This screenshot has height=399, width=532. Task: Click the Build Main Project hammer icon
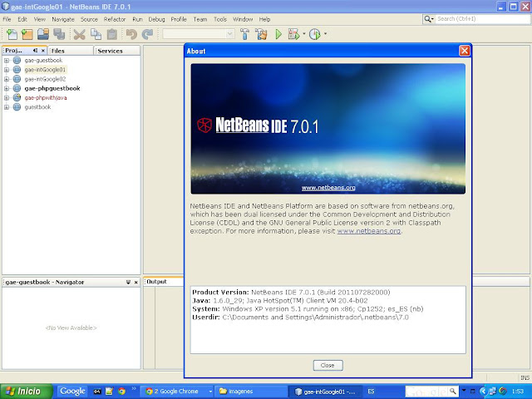[244, 34]
